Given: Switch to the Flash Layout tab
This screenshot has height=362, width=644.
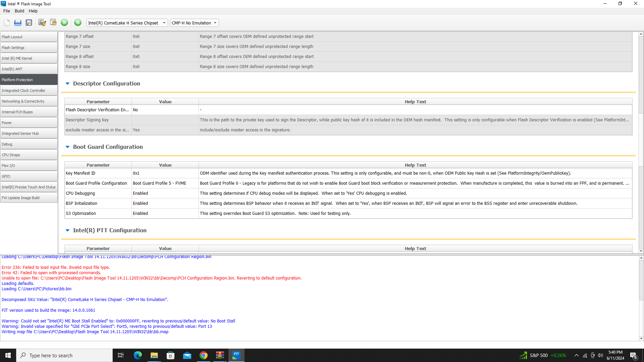Looking at the screenshot, I should coord(29,37).
